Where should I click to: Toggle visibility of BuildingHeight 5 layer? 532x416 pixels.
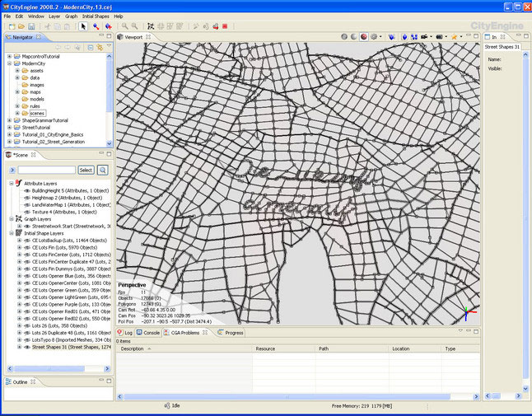click(26, 189)
